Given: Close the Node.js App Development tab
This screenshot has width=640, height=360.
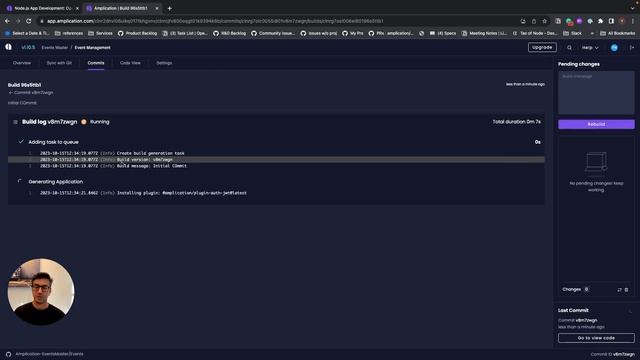Looking at the screenshot, I should (77, 8).
